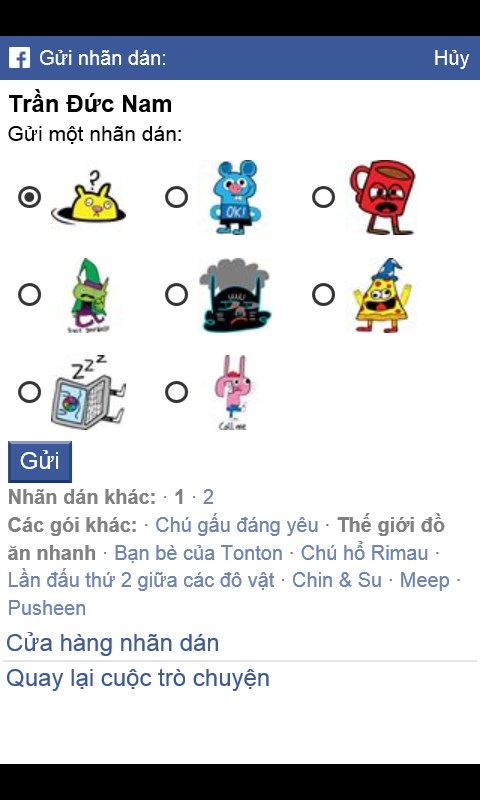Go to sticker page 2
Image resolution: width=480 pixels, height=800 pixels.
pos(208,497)
